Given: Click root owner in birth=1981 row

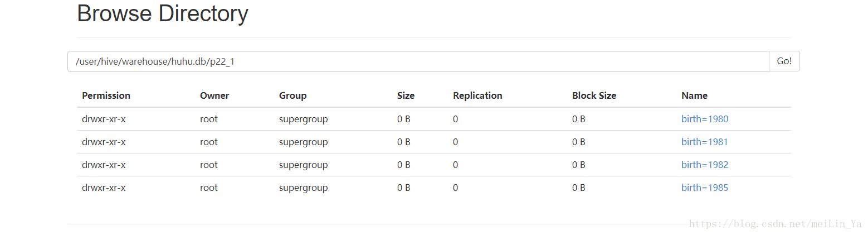Looking at the screenshot, I should [209, 142].
